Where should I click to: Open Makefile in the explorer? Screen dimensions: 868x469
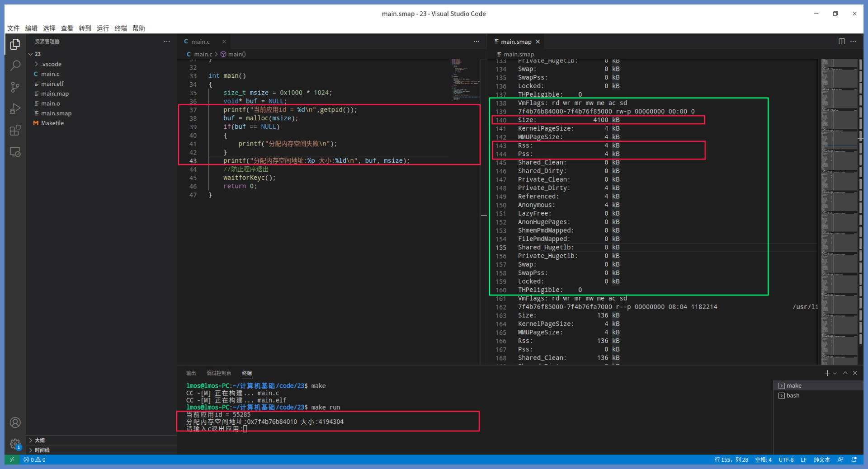click(x=52, y=123)
